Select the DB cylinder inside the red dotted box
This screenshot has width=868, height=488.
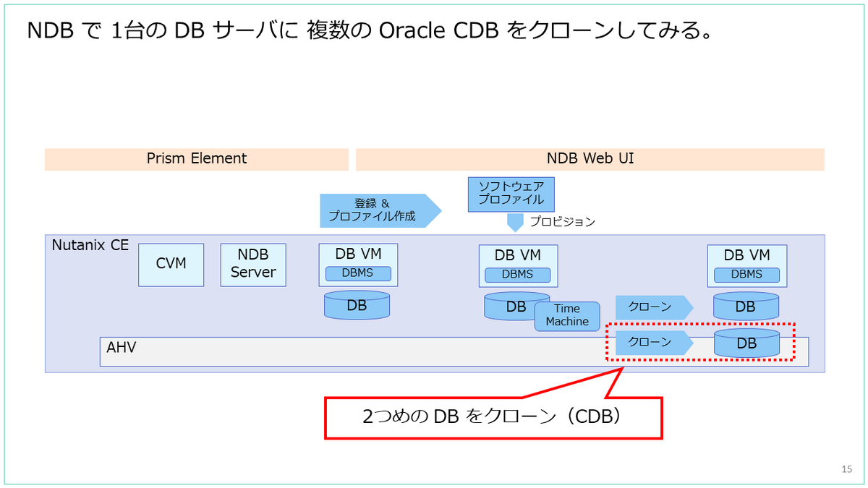pyautogui.click(x=746, y=343)
